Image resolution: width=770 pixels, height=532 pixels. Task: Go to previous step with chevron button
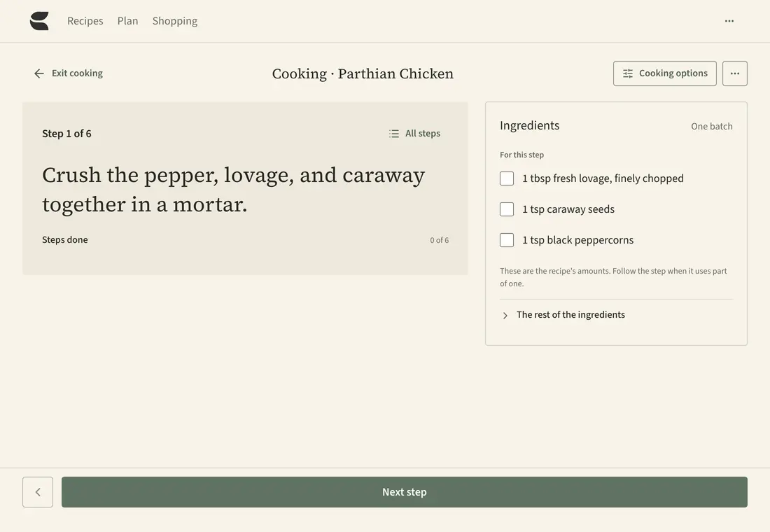pyautogui.click(x=38, y=491)
